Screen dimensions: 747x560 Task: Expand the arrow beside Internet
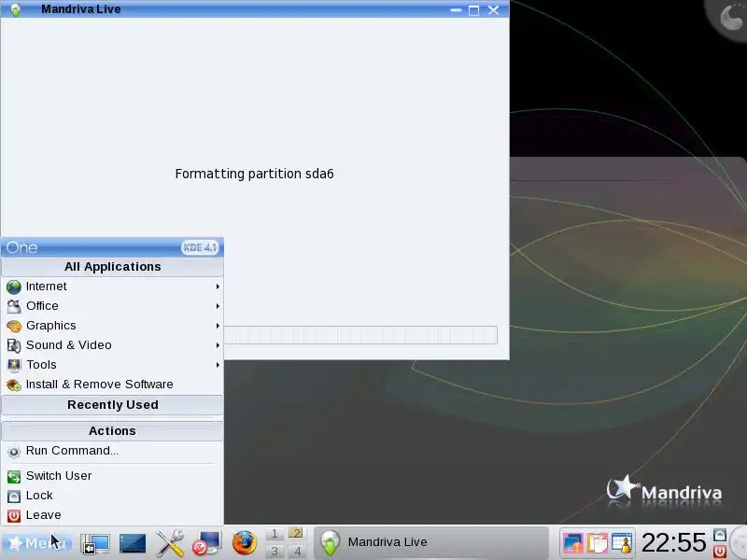[218, 287]
